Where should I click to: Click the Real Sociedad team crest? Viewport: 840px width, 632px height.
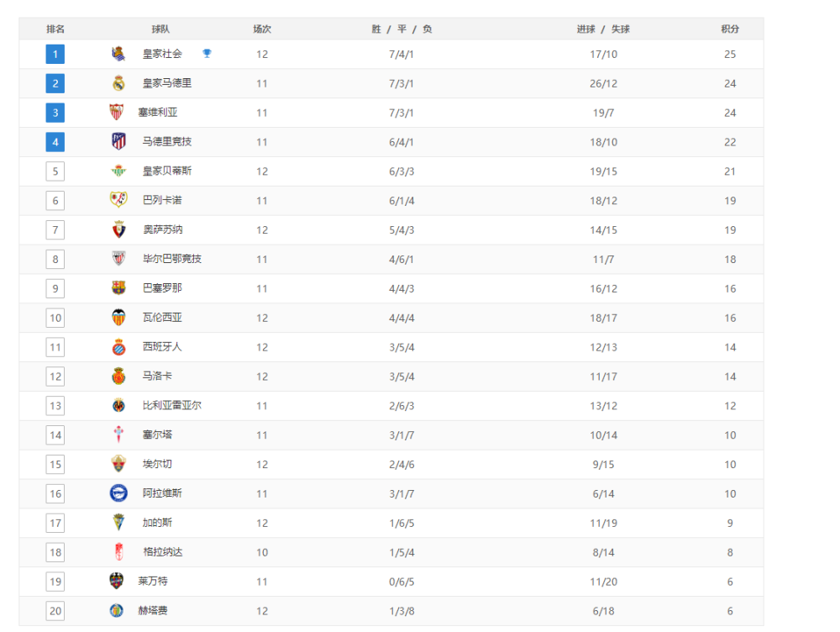118,54
